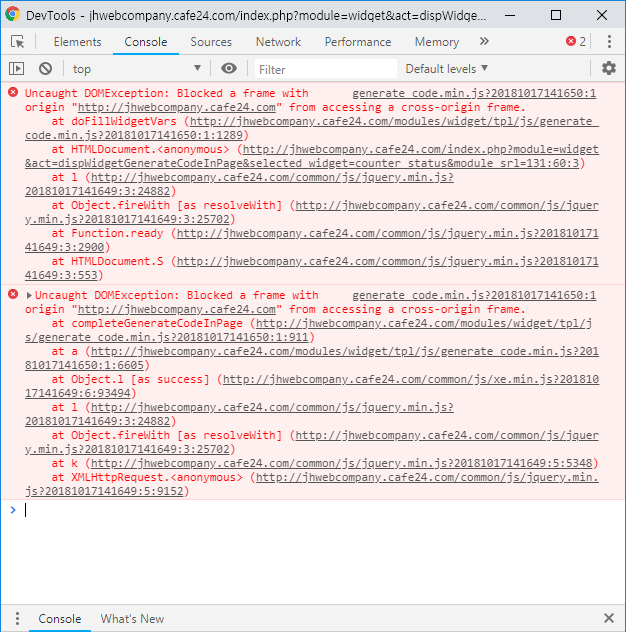Activate the inspect element picker icon

[x=17, y=42]
